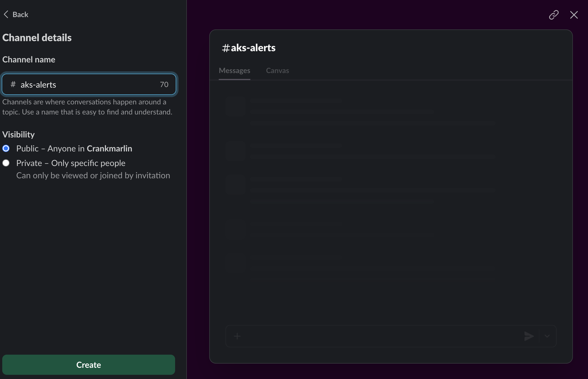Click the #aks-alerts preview header title
Screen dimensions: 588x379
point(253,48)
